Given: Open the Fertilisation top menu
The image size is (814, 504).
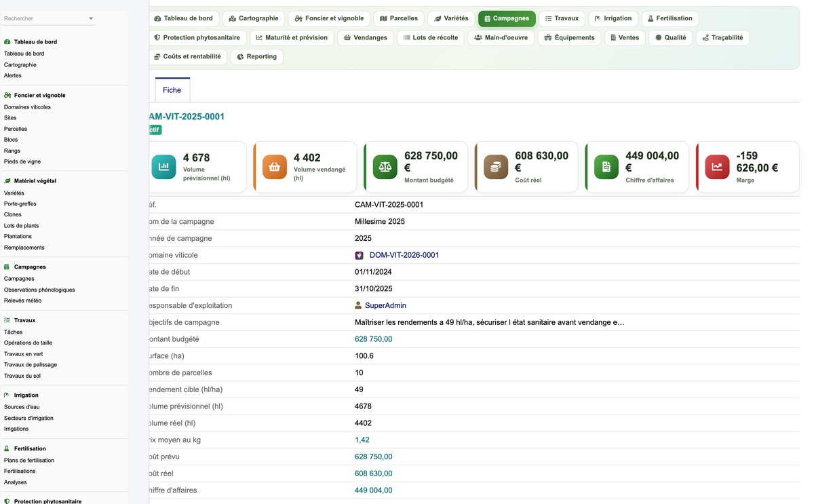Looking at the screenshot, I should pos(670,18).
